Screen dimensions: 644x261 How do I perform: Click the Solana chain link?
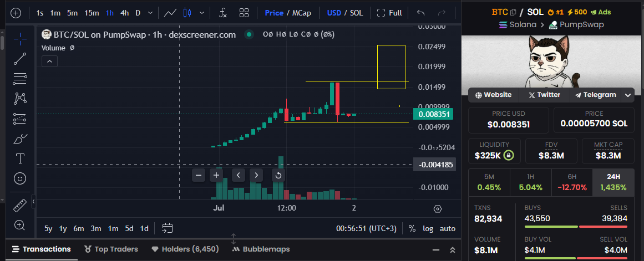[518, 24]
